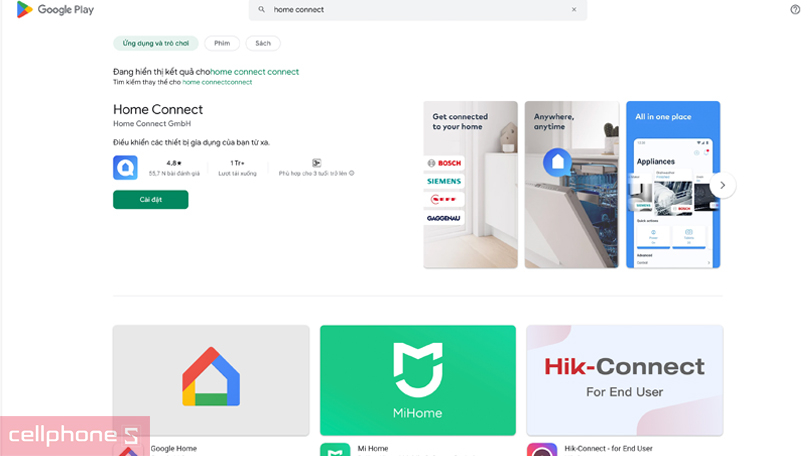Focus the search box containing home connect
Viewport: 810px width, 456px height.
point(417,9)
